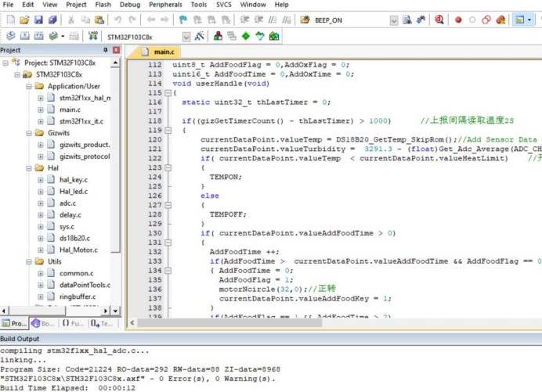The width and height of the screenshot is (542, 392).
Task: Open the Peripherals menu
Action: point(165,5)
